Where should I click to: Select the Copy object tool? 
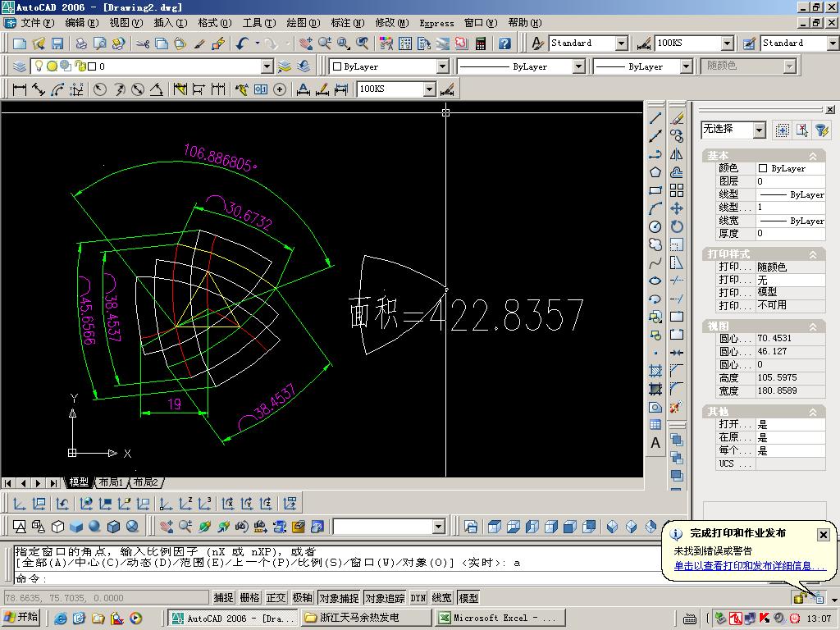click(x=677, y=136)
